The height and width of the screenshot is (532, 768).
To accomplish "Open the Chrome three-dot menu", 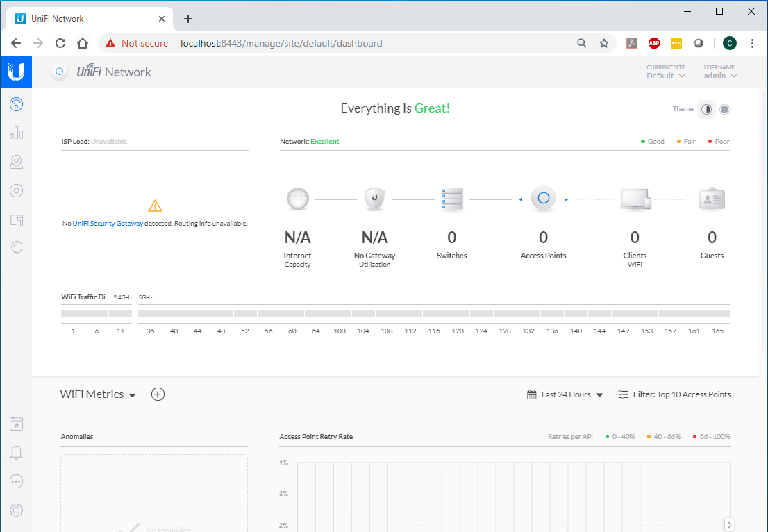I will [x=752, y=43].
